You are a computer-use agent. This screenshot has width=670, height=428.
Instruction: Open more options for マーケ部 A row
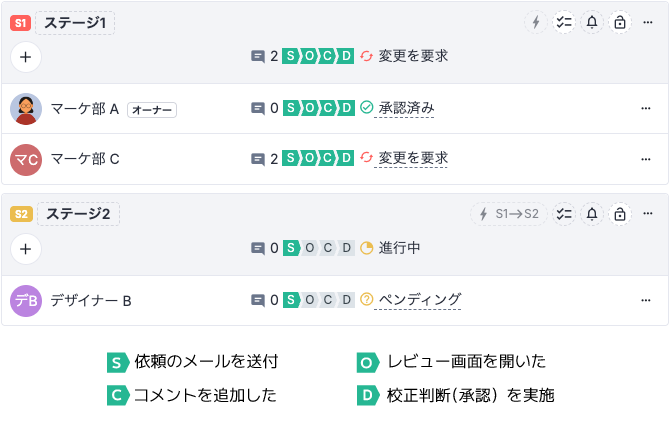(x=646, y=108)
